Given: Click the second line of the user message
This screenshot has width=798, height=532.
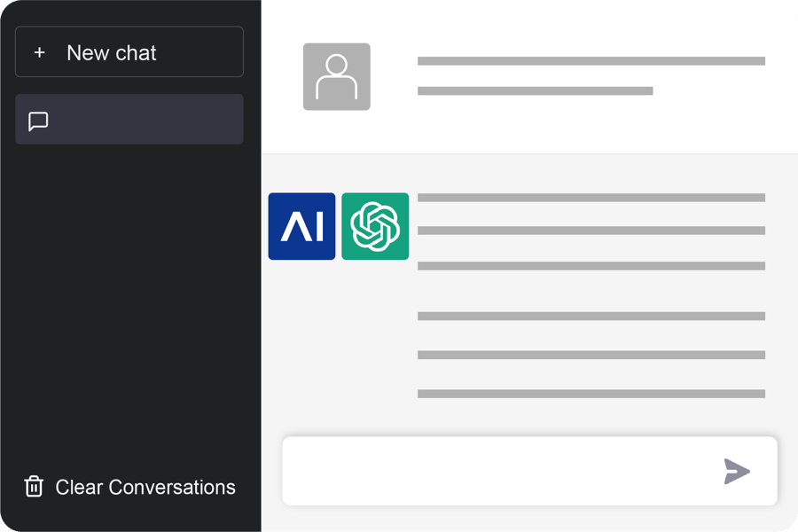Looking at the screenshot, I should pyautogui.click(x=536, y=90).
